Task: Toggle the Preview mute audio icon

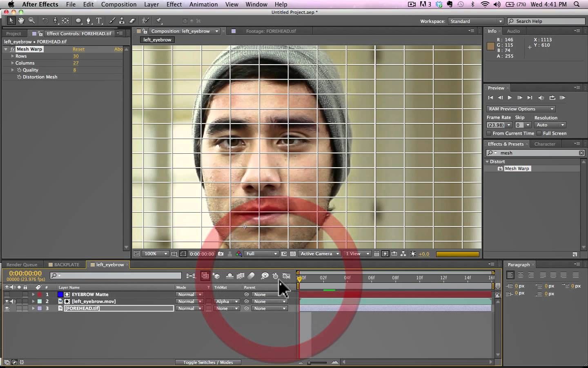Action: tap(541, 98)
